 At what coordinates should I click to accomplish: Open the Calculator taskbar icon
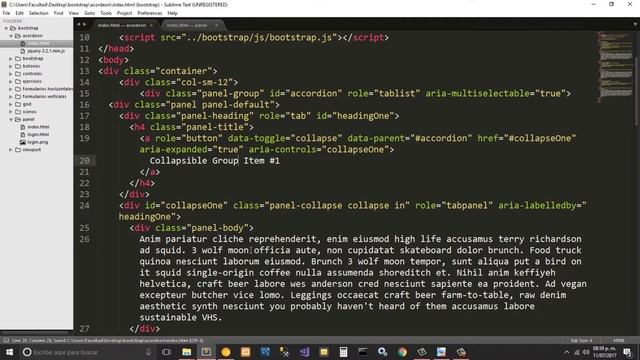point(343,352)
